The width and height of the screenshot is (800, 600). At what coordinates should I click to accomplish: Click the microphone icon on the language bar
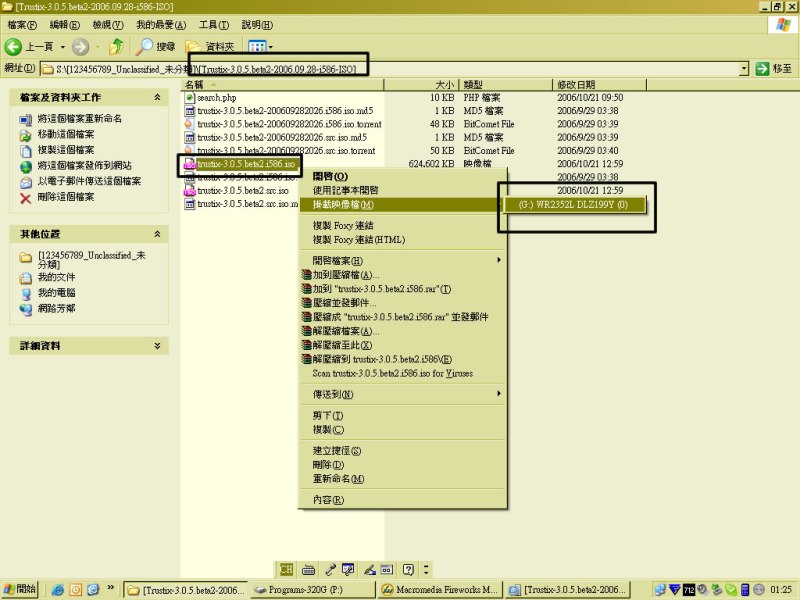click(x=331, y=569)
